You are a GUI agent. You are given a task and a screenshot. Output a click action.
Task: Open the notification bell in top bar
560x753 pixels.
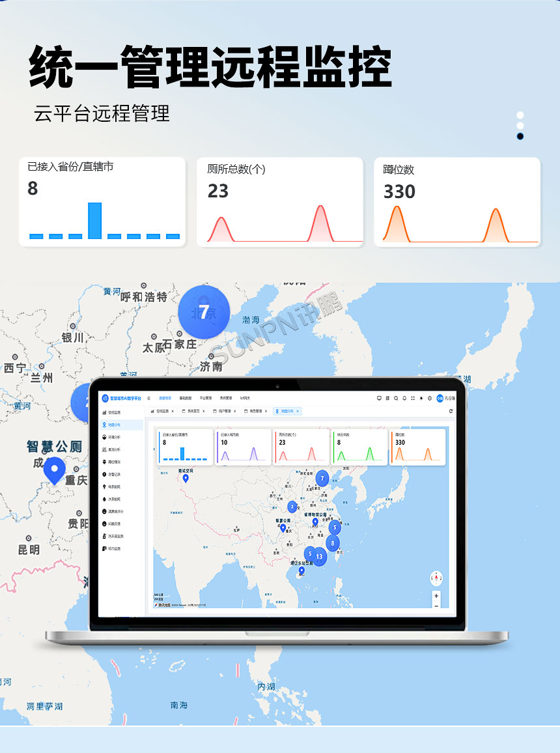(404, 398)
